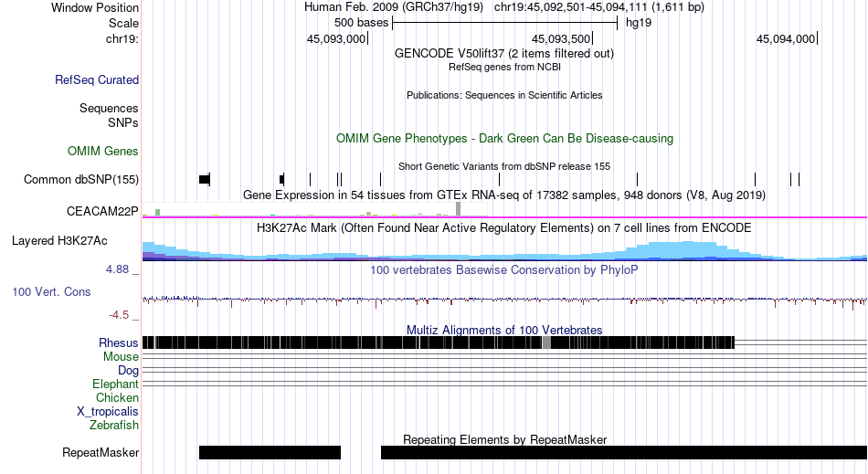This screenshot has height=474, width=868.
Task: Open Short Genetic Variants from dbSNP title
Action: pyautogui.click(x=504, y=166)
